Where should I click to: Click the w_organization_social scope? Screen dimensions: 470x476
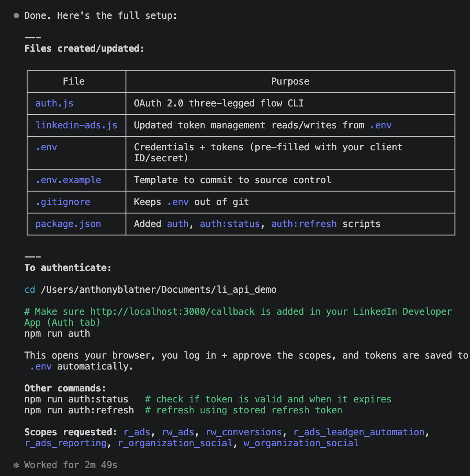tap(301, 443)
